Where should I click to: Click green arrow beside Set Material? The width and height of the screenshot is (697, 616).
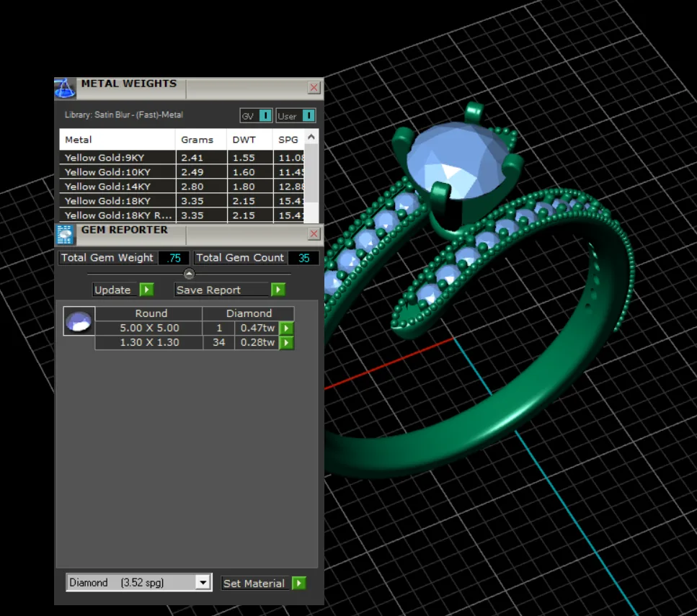click(299, 583)
